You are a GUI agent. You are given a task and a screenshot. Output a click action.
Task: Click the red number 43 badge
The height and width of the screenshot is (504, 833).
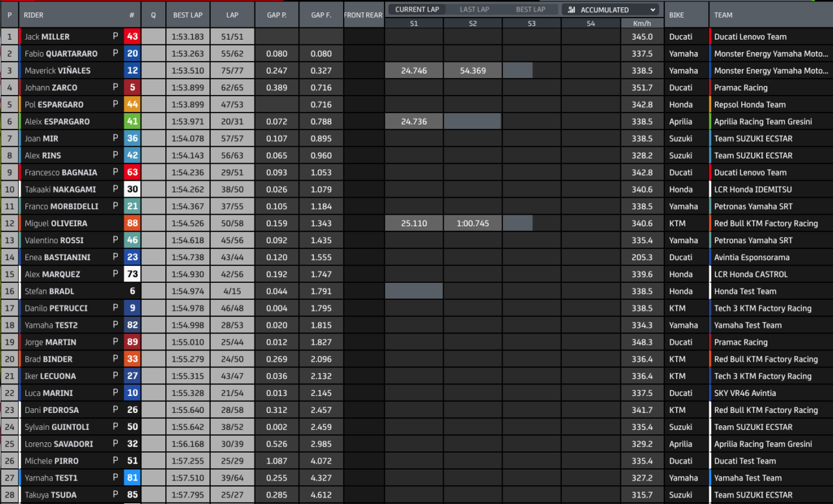[132, 37]
